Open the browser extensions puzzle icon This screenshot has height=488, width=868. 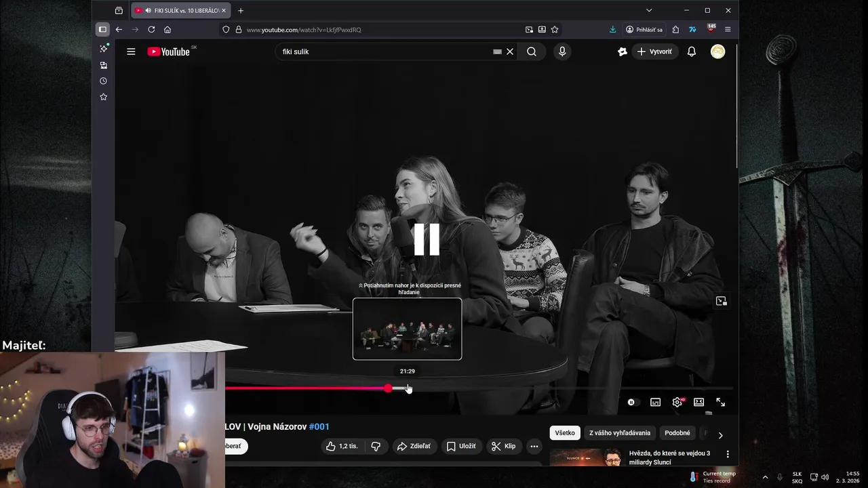click(676, 29)
